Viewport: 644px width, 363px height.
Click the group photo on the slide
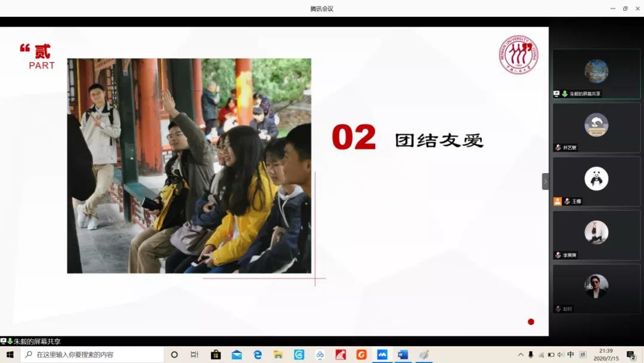[189, 165]
